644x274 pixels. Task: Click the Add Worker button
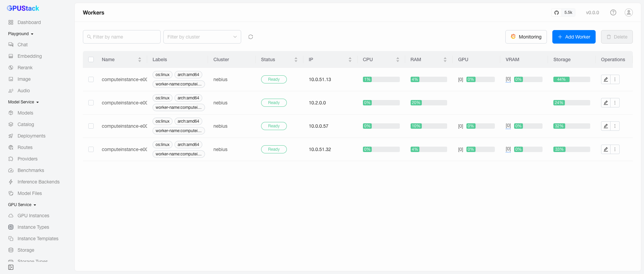tap(574, 37)
